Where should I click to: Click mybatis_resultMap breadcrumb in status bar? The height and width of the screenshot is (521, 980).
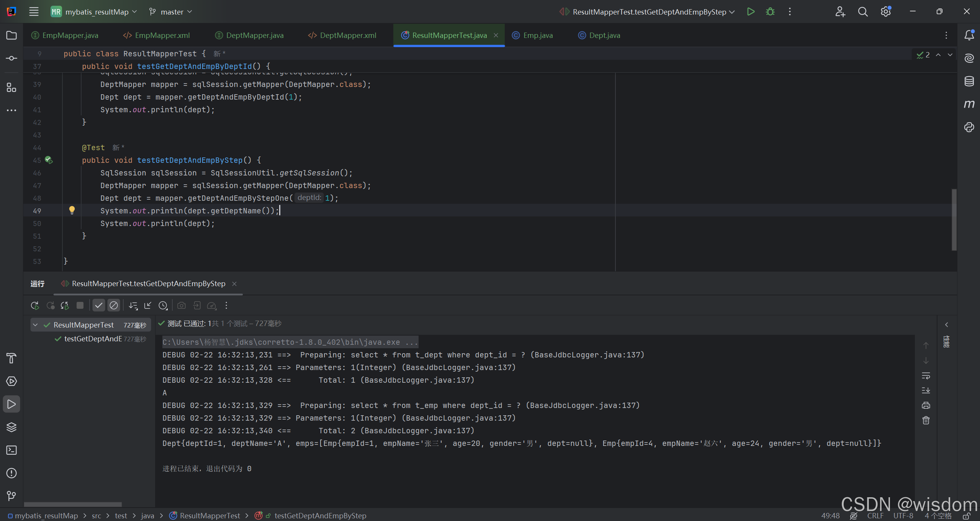pyautogui.click(x=43, y=516)
